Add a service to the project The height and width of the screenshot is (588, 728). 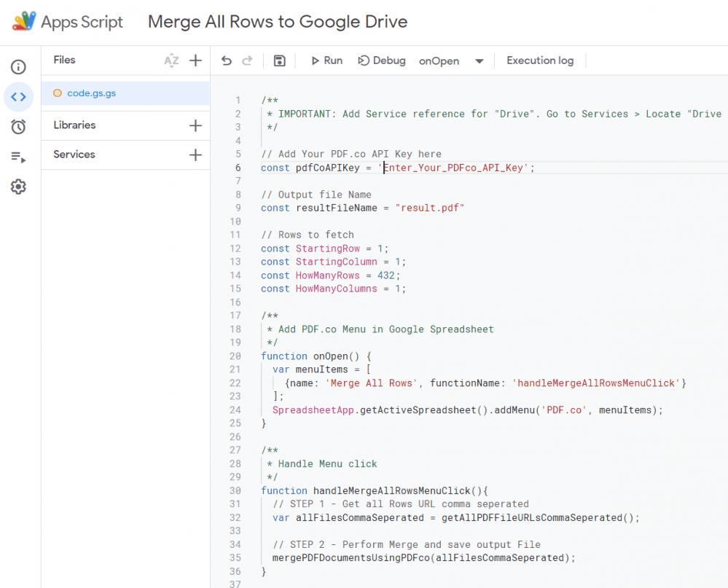(195, 154)
